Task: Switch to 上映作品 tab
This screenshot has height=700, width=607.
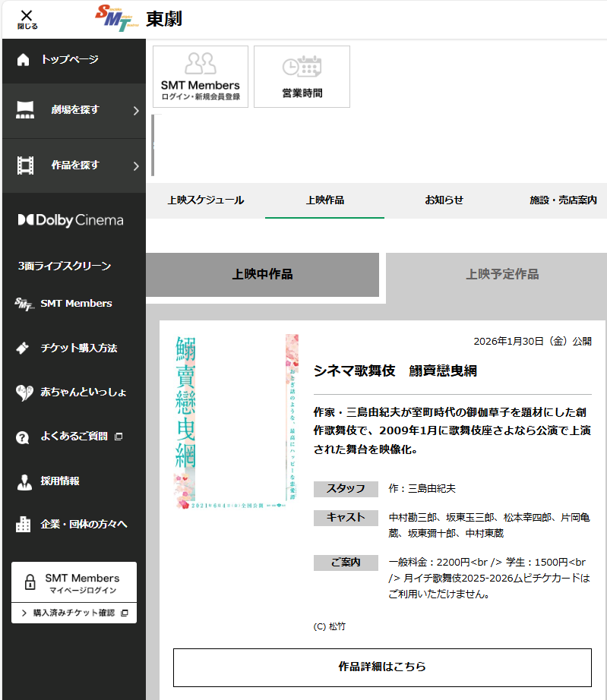Action: pyautogui.click(x=324, y=200)
